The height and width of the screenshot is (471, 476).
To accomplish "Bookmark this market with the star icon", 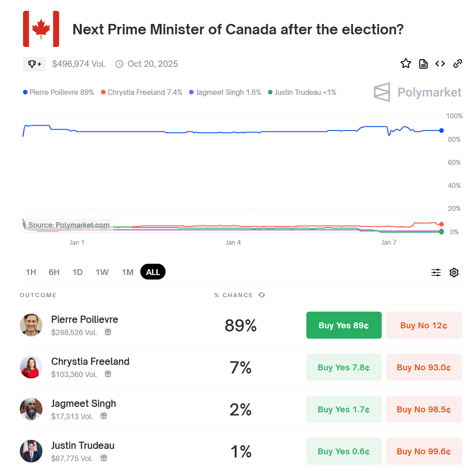I will [406, 64].
